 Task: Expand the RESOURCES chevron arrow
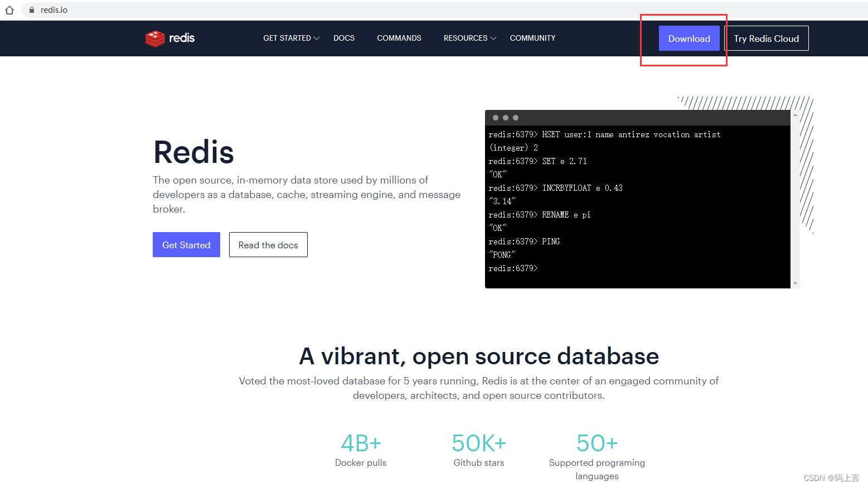(493, 38)
